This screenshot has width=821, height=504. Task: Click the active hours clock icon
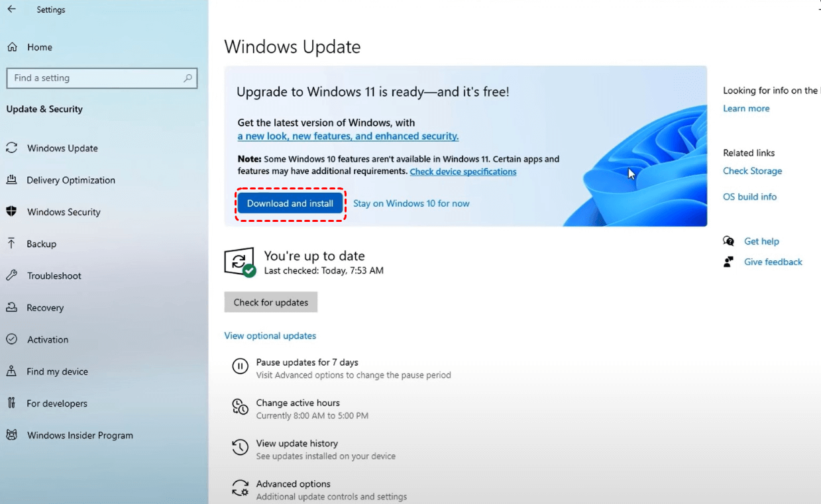(240, 407)
